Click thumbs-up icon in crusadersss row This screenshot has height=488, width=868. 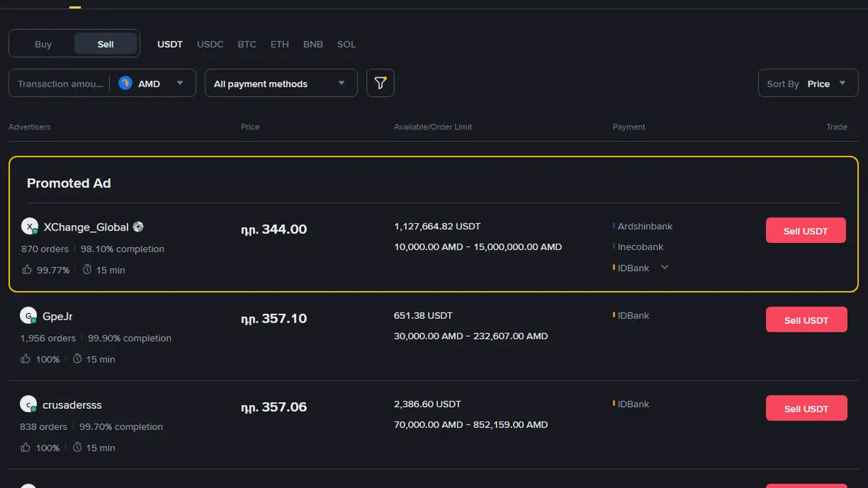pyautogui.click(x=26, y=448)
